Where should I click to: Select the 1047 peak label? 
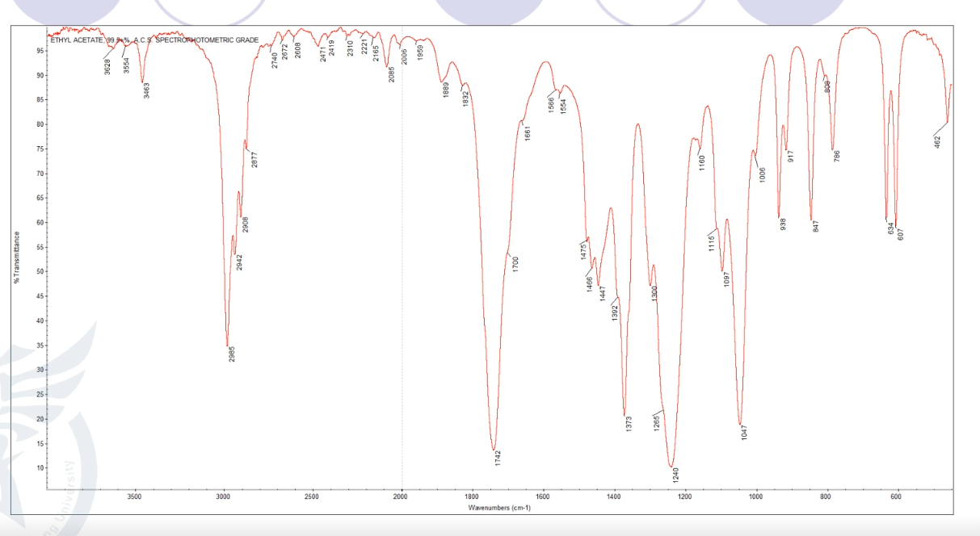[744, 432]
